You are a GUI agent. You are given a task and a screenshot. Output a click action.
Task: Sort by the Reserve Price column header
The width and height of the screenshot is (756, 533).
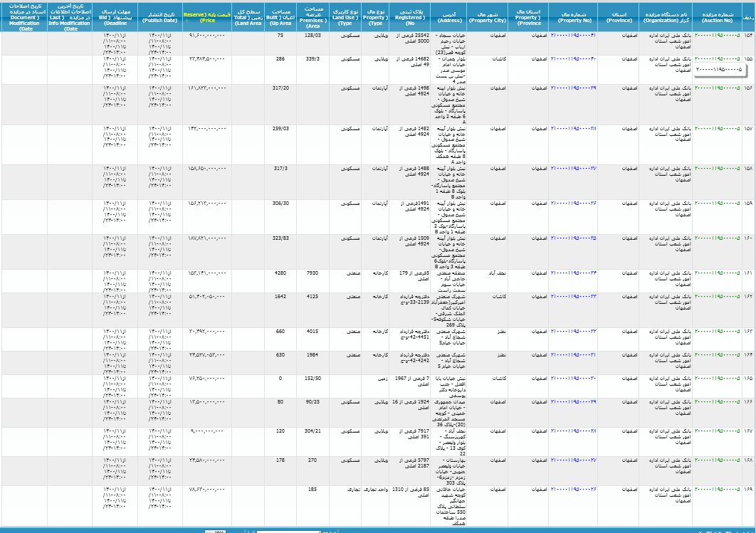[x=206, y=17]
